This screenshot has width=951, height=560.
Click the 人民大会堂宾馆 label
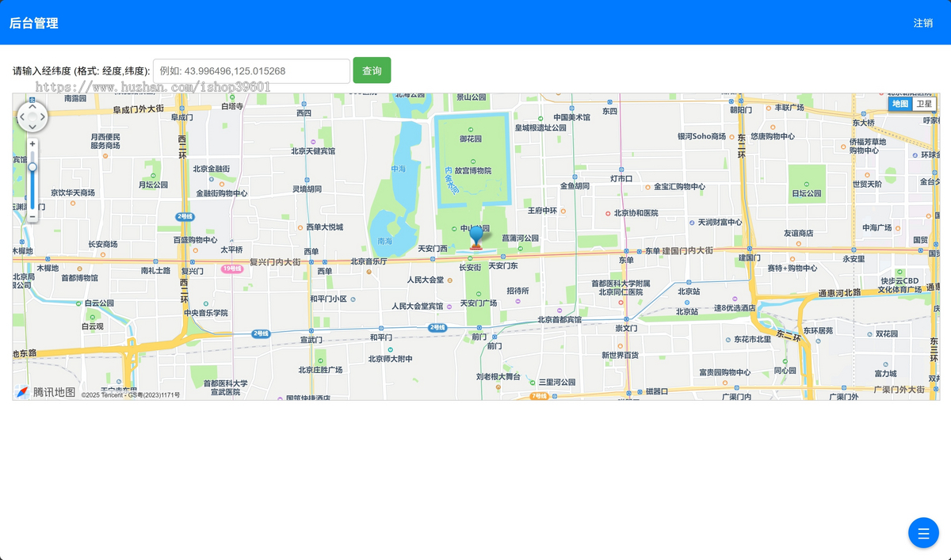418,306
